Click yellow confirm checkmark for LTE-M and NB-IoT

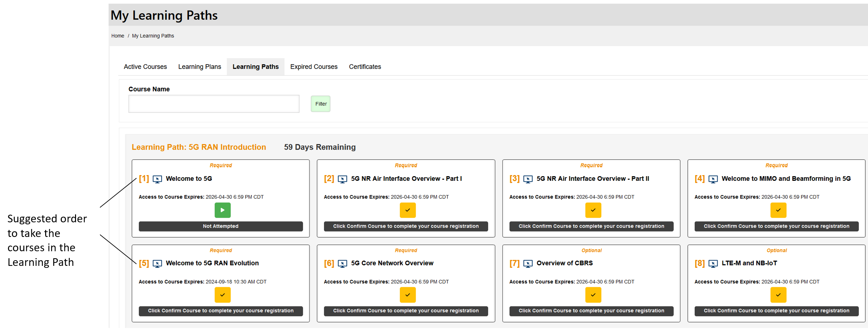point(778,295)
